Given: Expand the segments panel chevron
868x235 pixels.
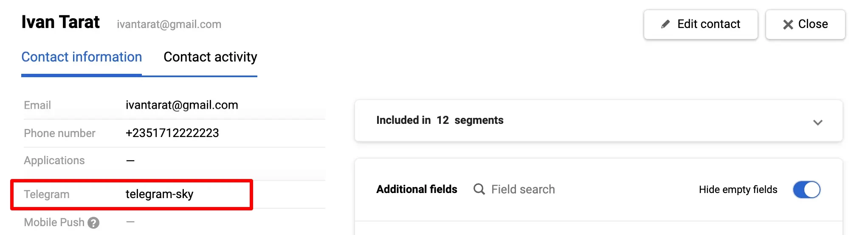Looking at the screenshot, I should 817,123.
